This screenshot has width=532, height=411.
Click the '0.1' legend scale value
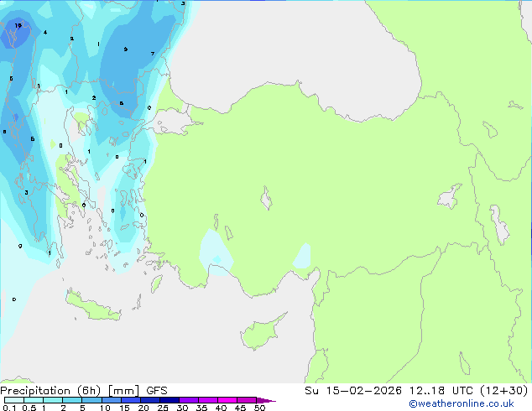(9, 408)
